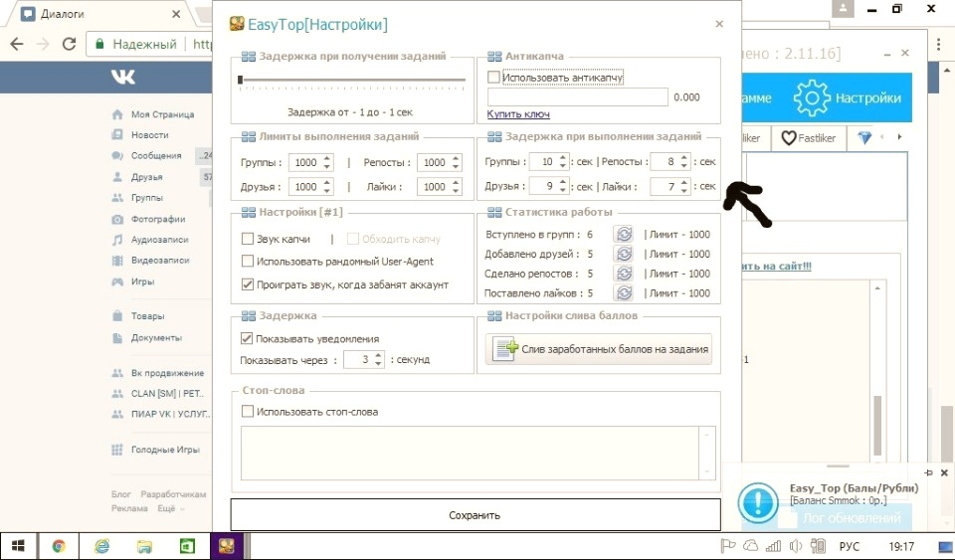Close the Easy_Top notification popup

point(944,472)
